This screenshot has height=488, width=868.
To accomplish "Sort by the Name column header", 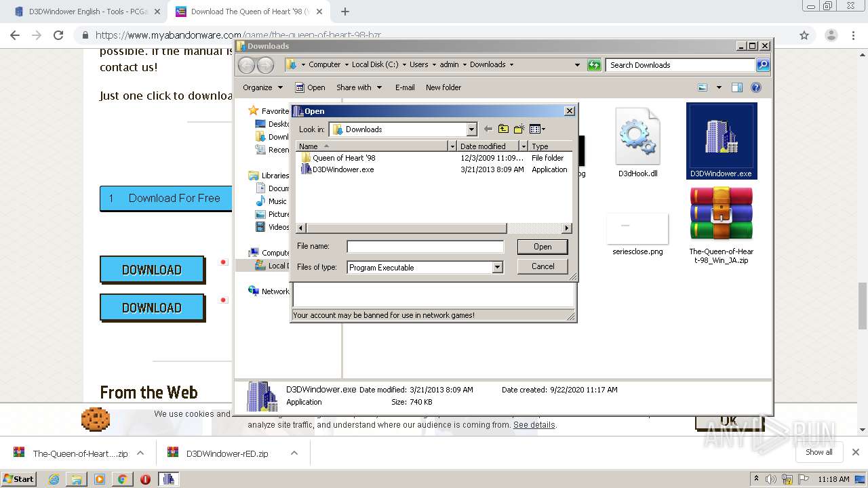I will point(372,146).
